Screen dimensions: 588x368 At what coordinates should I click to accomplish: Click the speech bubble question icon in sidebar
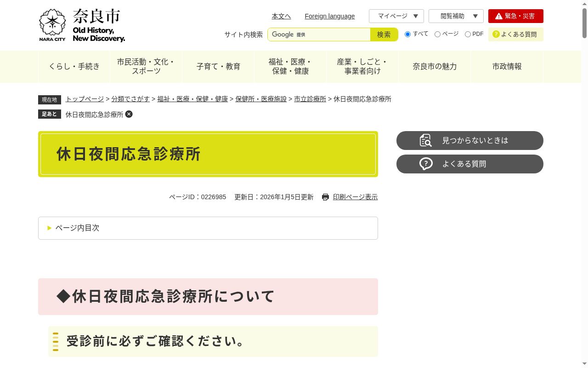(x=426, y=164)
